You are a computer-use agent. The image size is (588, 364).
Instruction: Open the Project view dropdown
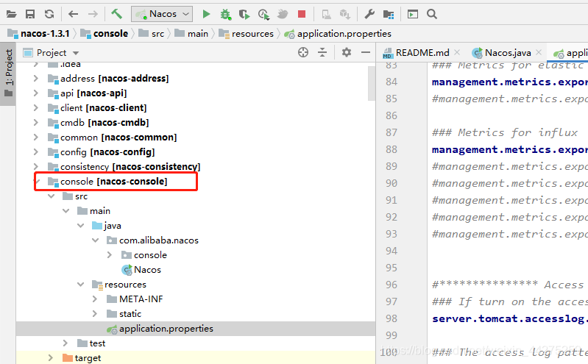tap(75, 53)
